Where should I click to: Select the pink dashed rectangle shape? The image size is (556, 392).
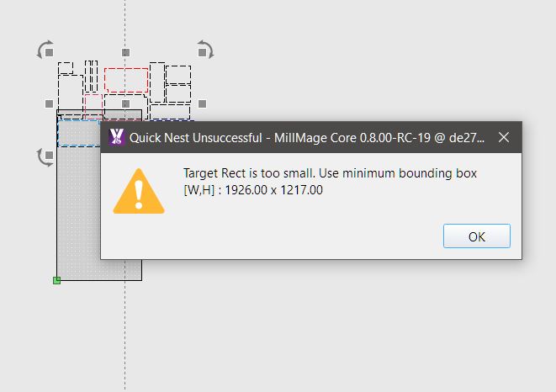tap(93, 105)
